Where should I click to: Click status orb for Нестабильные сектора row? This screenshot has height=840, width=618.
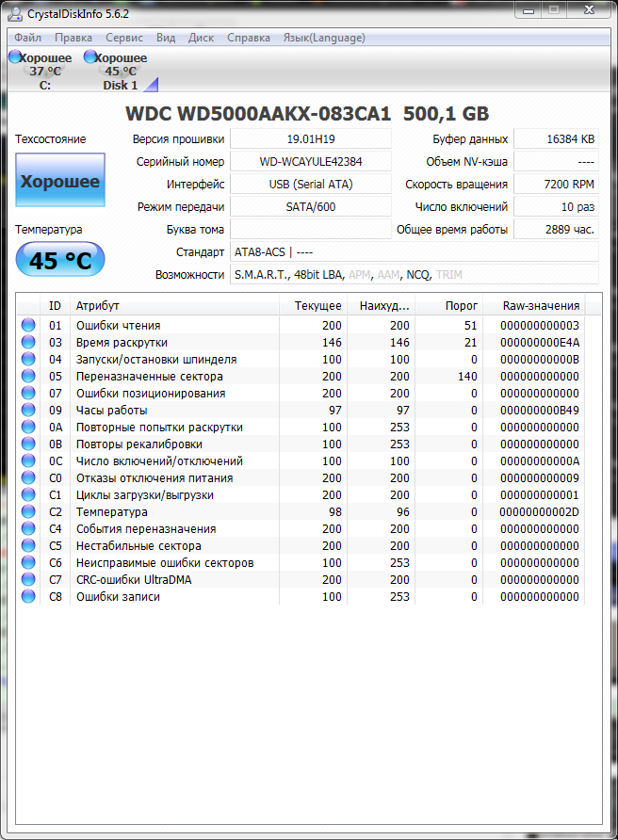click(x=28, y=545)
